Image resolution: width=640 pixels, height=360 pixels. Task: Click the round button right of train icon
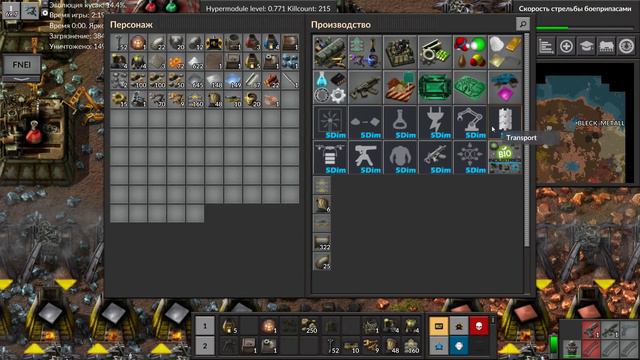click(x=626, y=46)
